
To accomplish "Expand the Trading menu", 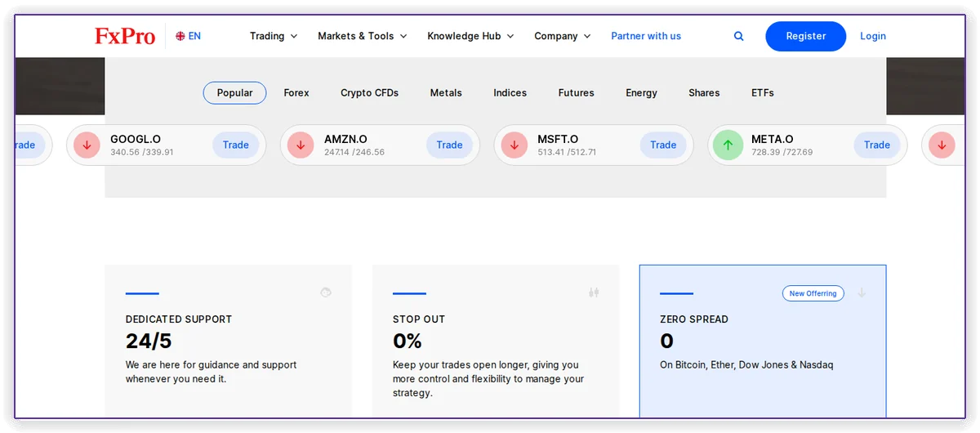I will click(x=274, y=36).
